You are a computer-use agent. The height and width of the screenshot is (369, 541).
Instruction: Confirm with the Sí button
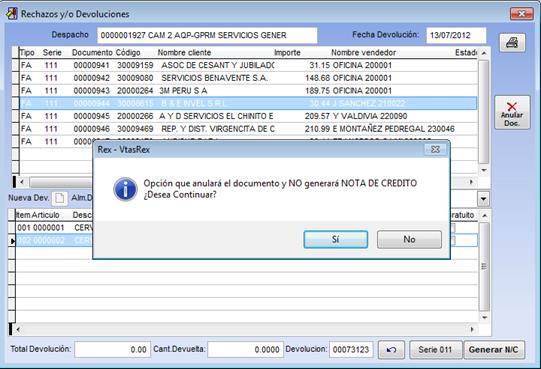(335, 240)
